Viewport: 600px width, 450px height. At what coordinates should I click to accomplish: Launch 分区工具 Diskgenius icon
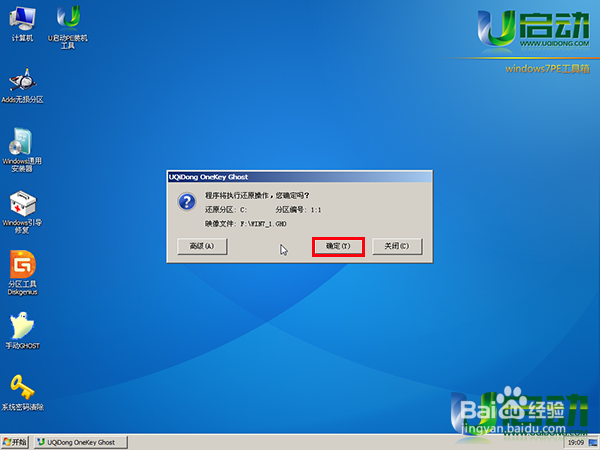pos(23,273)
